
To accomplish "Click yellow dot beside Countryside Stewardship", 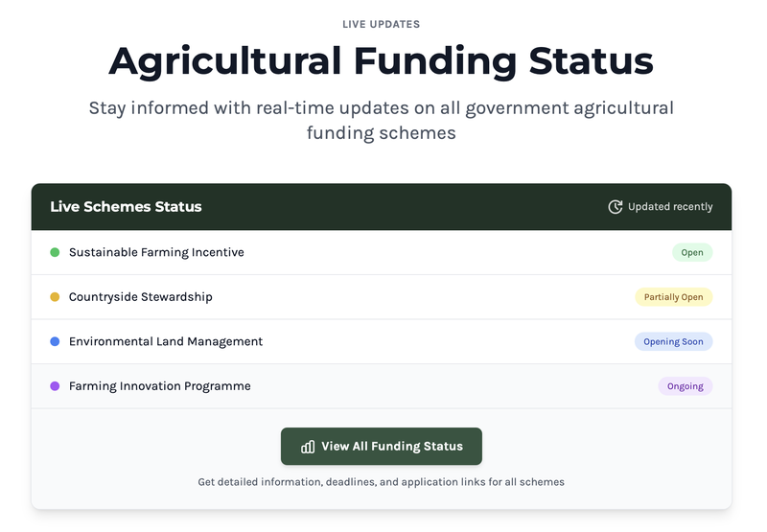I will (55, 297).
